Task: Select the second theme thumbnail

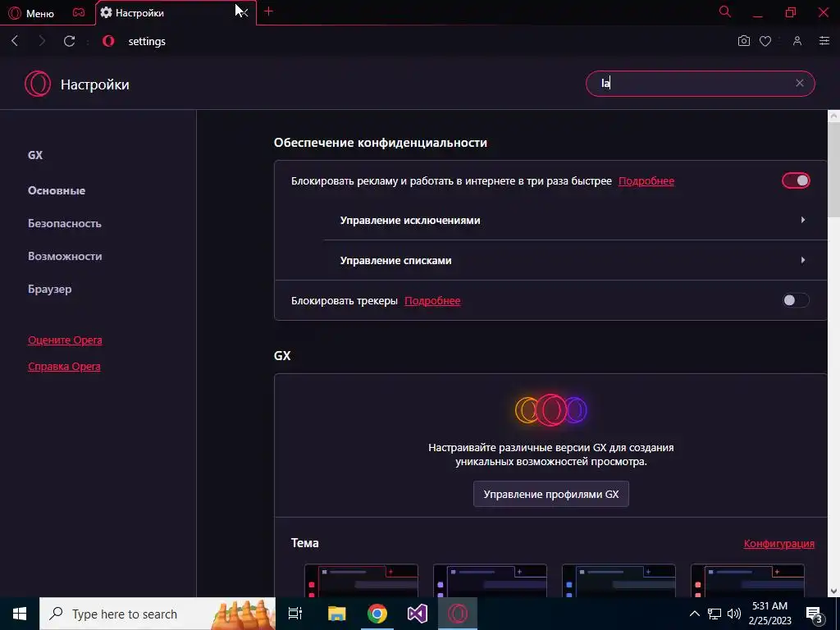Action: [490, 580]
